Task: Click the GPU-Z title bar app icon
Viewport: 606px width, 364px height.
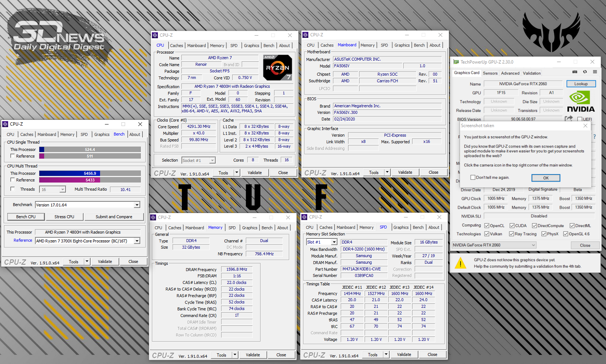Action: coord(456,62)
